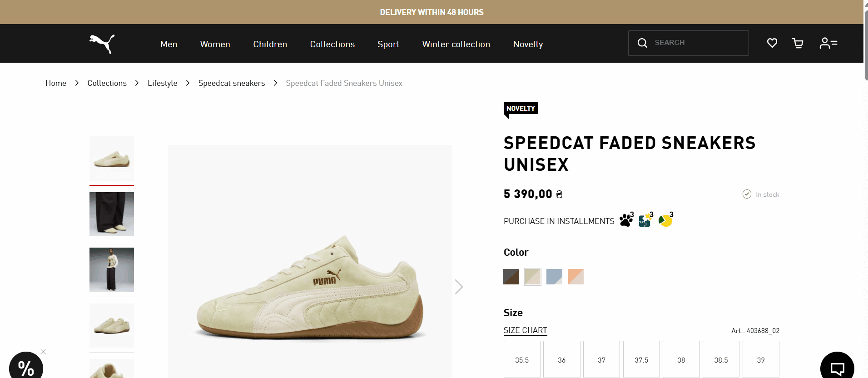This screenshot has width=868, height=378.
Task: Show next product image with right arrow
Action: [458, 287]
